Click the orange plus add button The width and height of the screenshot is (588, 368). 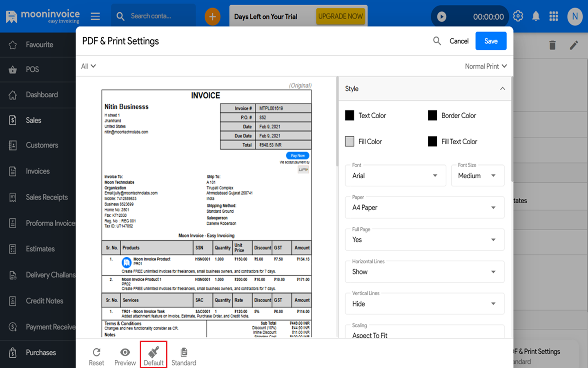point(212,17)
